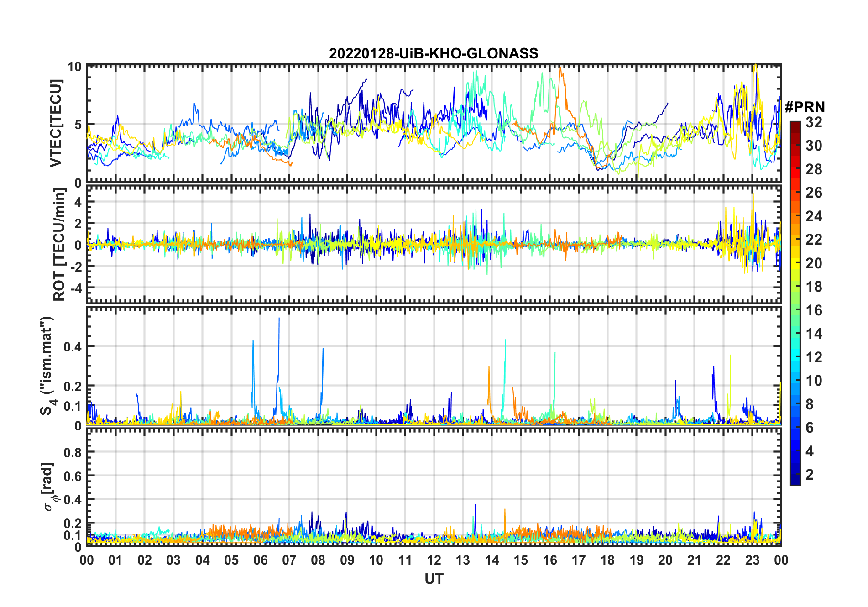Click the VTEC[TECU] y-axis label
The width and height of the screenshot is (868, 607).
pyautogui.click(x=56, y=123)
